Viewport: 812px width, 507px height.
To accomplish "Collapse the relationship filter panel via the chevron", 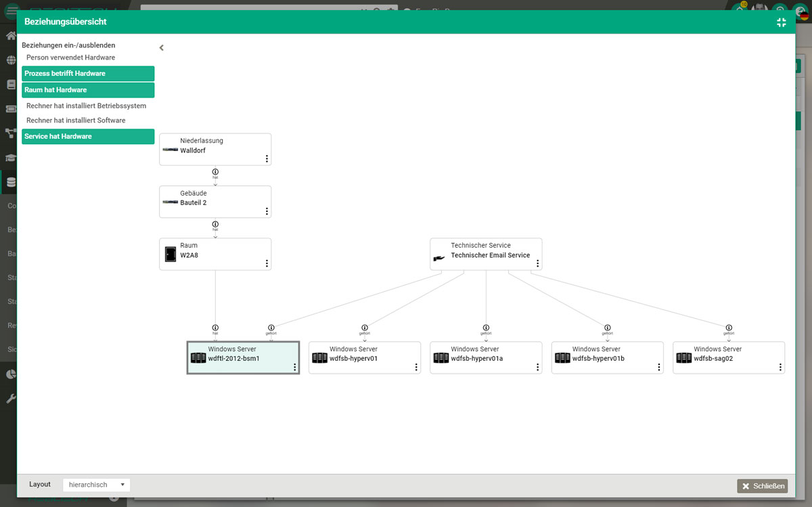I will (161, 47).
